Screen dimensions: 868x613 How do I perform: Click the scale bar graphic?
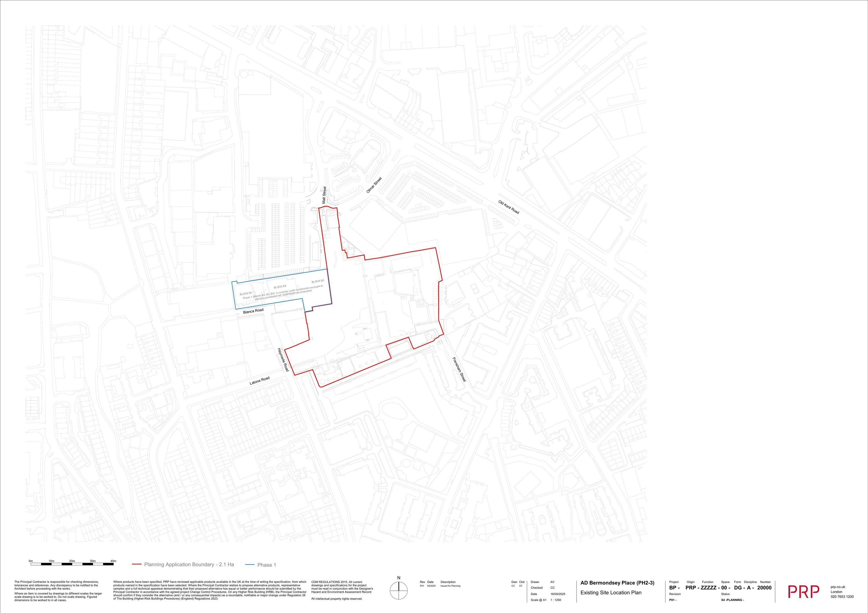72,564
